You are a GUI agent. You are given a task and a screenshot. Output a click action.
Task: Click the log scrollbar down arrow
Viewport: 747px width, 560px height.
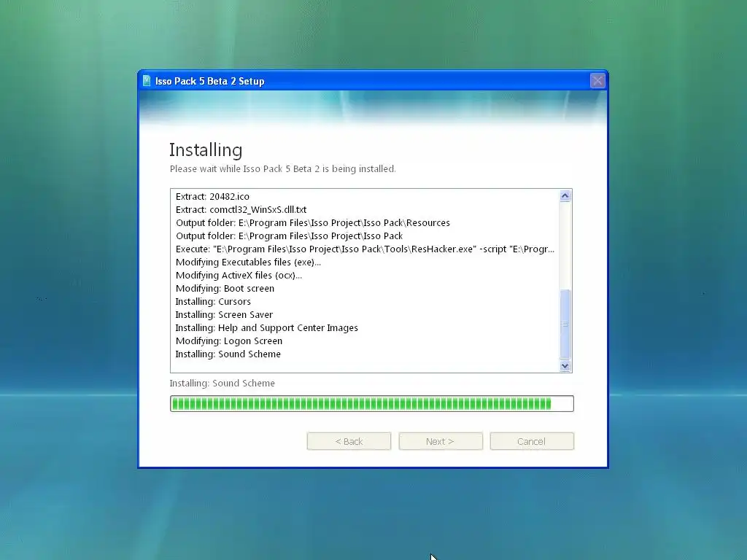click(565, 366)
